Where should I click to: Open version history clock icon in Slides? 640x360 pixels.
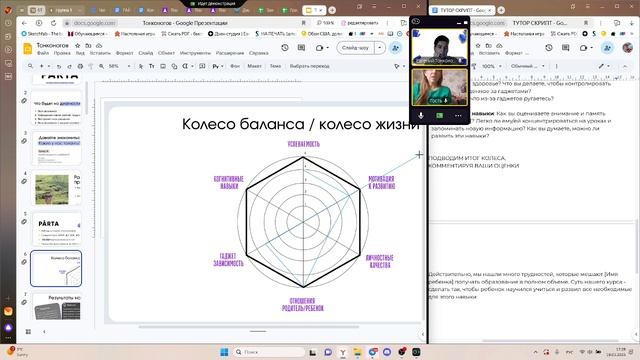pos(285,48)
